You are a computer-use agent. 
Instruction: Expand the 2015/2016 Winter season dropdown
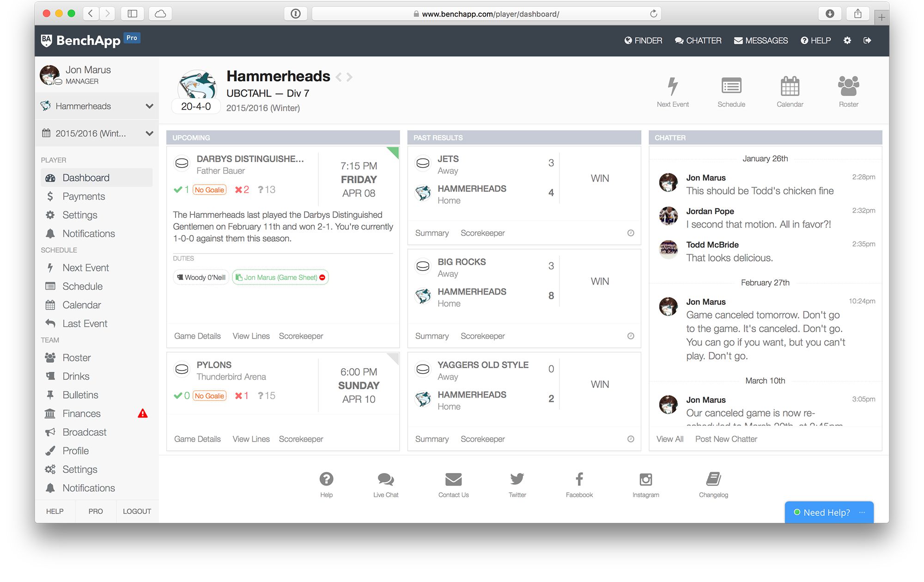(x=149, y=133)
